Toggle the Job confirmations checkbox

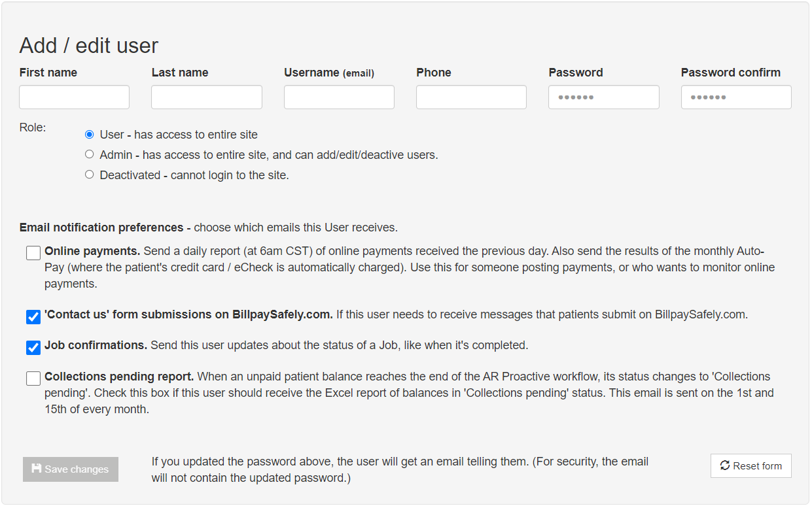click(33, 348)
